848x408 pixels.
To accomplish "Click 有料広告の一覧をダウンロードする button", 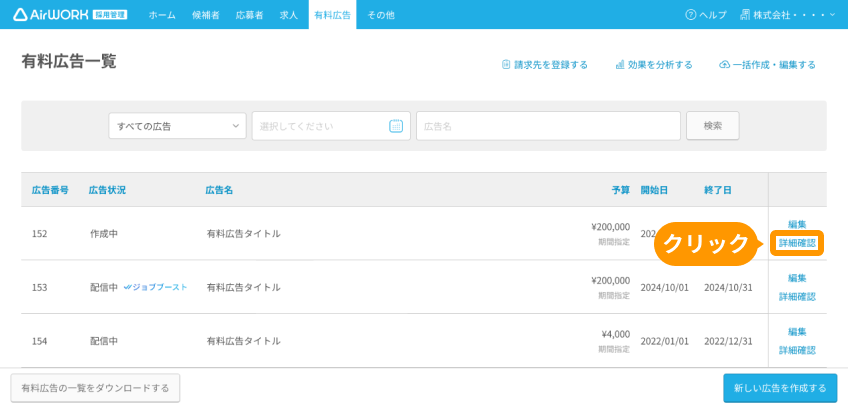I will (95, 388).
